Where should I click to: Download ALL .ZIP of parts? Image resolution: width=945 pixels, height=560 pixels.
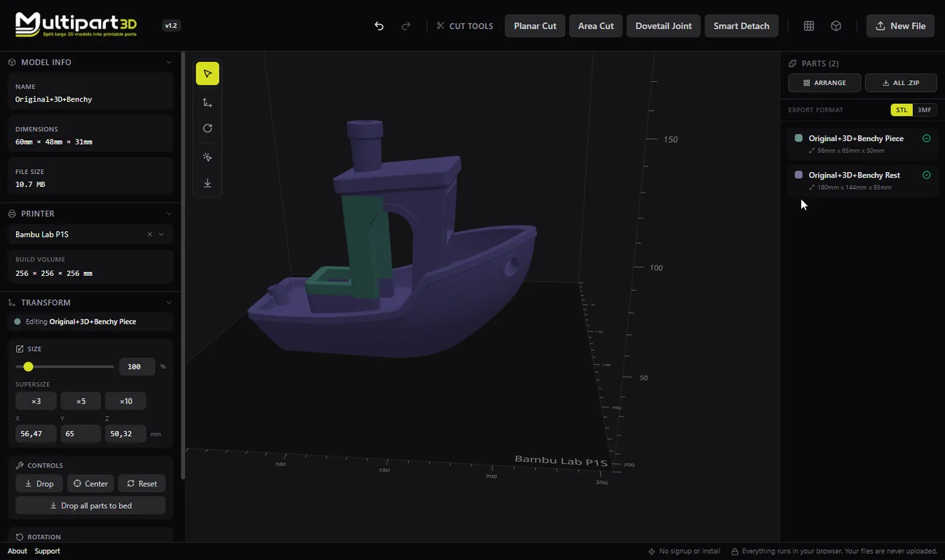click(901, 83)
